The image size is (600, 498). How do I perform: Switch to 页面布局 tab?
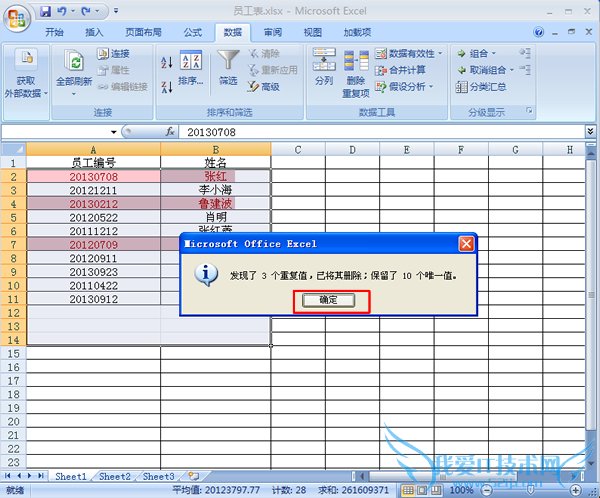click(143, 33)
